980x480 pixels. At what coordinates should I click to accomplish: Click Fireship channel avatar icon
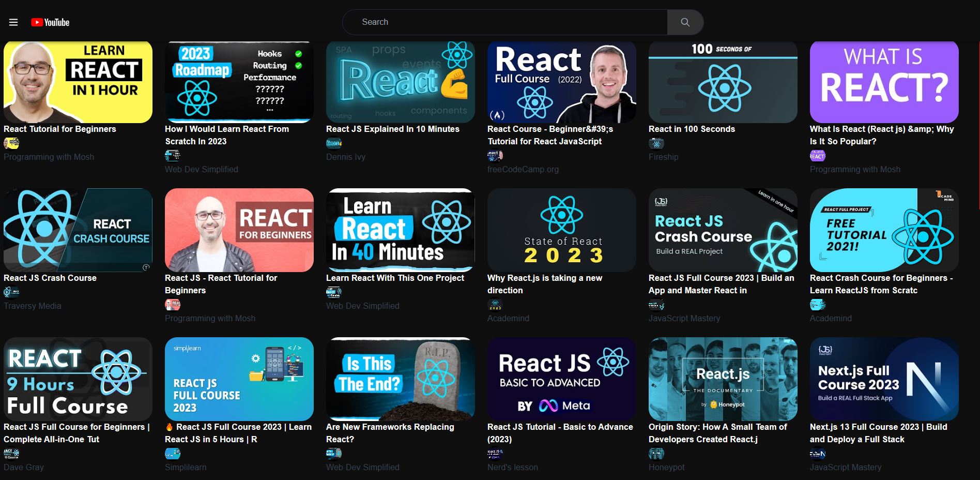(656, 143)
